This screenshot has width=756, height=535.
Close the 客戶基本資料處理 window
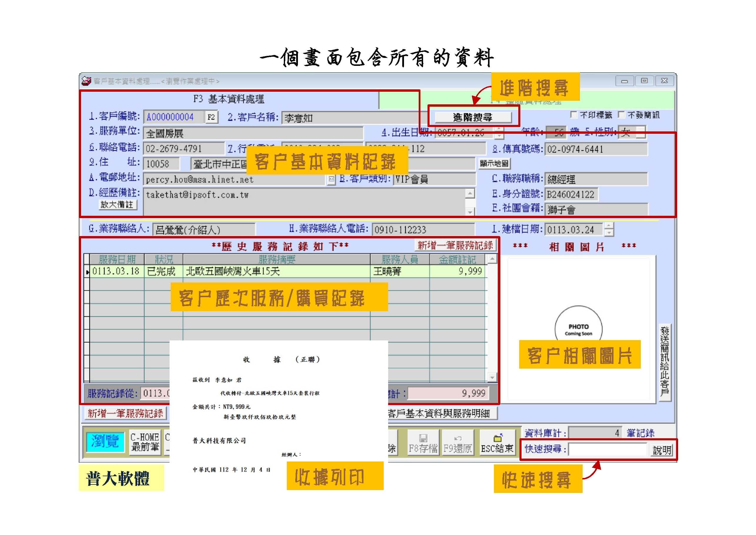pyautogui.click(x=664, y=81)
